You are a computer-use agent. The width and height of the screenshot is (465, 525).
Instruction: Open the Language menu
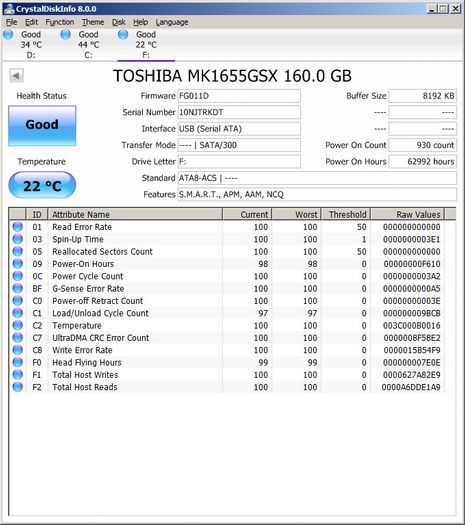[x=172, y=22]
